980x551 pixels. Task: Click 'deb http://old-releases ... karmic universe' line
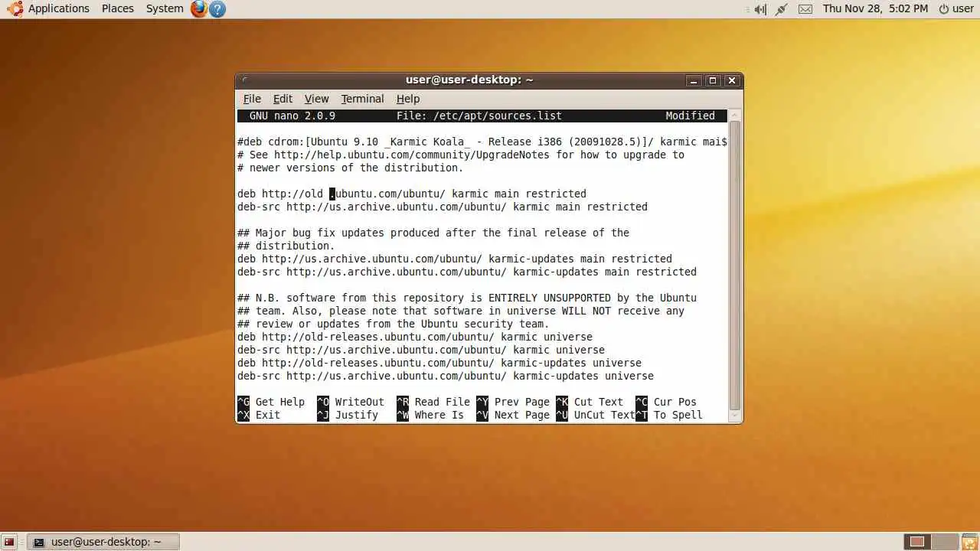tap(415, 337)
